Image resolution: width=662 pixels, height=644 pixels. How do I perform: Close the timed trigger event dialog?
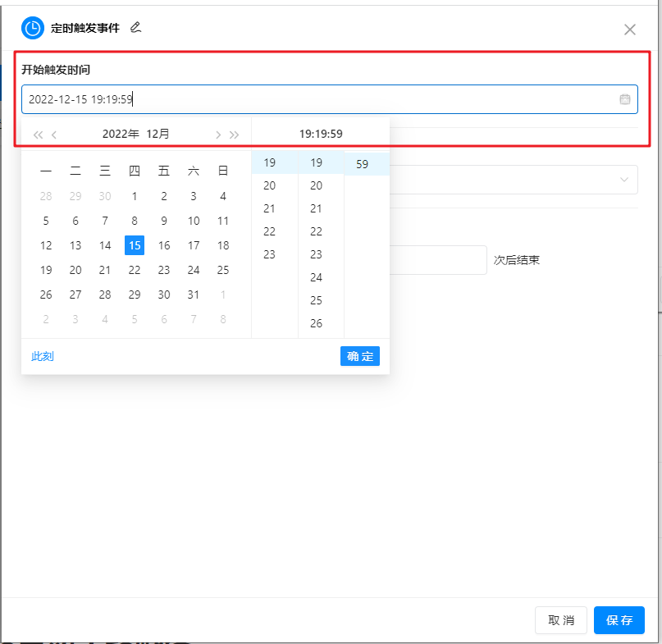coord(629,30)
